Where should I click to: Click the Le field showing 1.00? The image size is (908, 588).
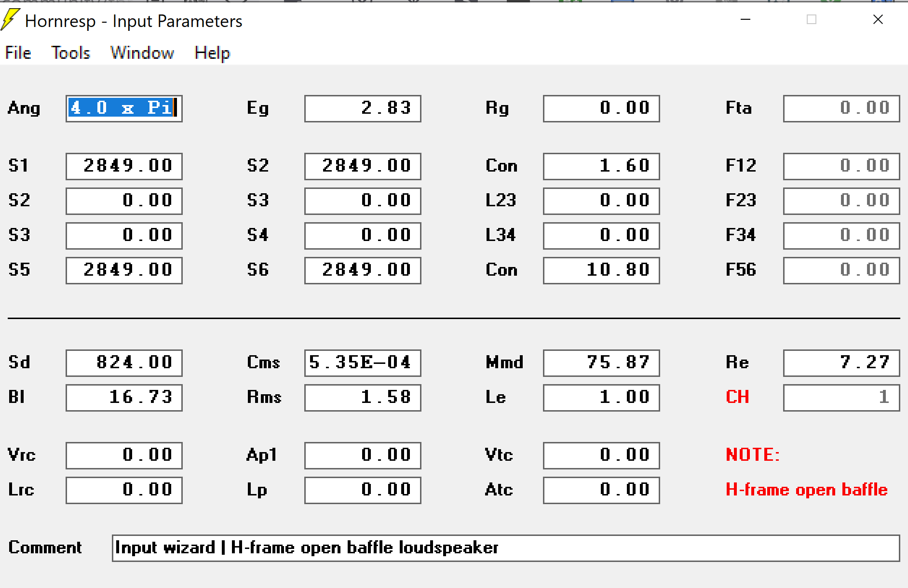point(601,398)
